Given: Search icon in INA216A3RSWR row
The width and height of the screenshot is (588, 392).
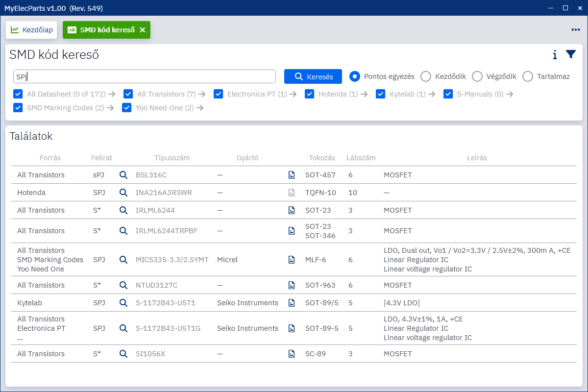Looking at the screenshot, I should tap(123, 193).
